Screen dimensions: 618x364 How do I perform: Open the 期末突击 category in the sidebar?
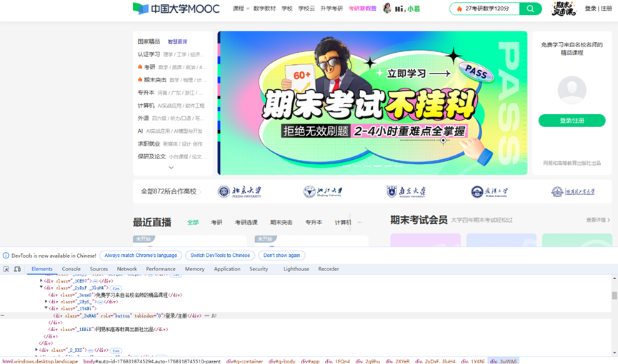tap(171, 80)
